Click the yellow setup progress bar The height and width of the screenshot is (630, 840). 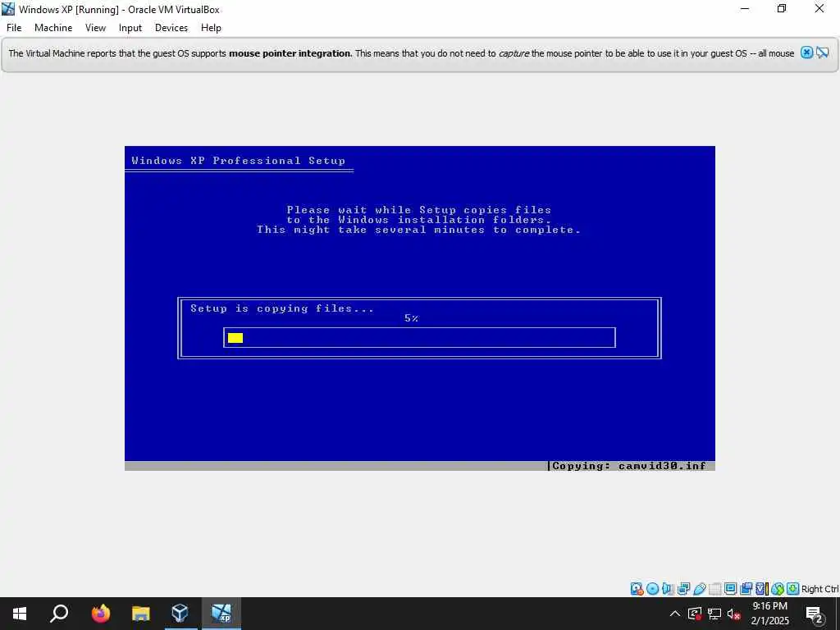click(x=235, y=337)
